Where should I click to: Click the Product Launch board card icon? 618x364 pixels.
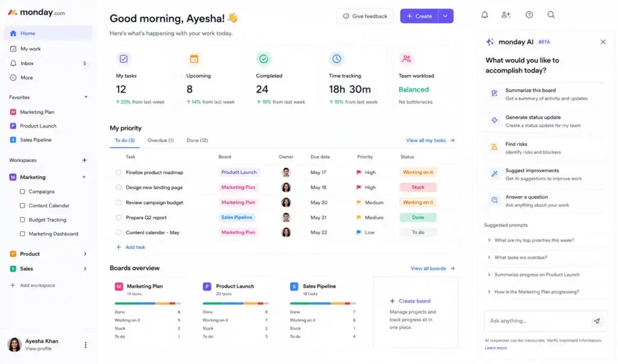(x=207, y=287)
